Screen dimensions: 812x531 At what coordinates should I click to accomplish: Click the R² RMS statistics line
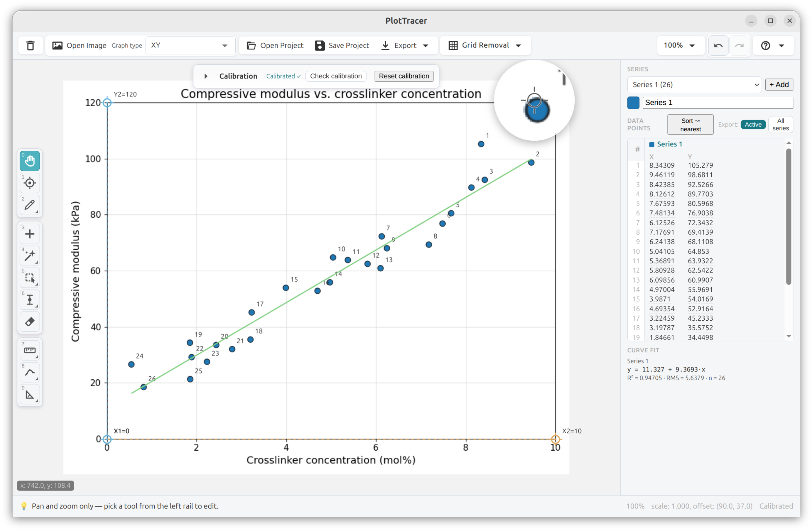tap(676, 378)
